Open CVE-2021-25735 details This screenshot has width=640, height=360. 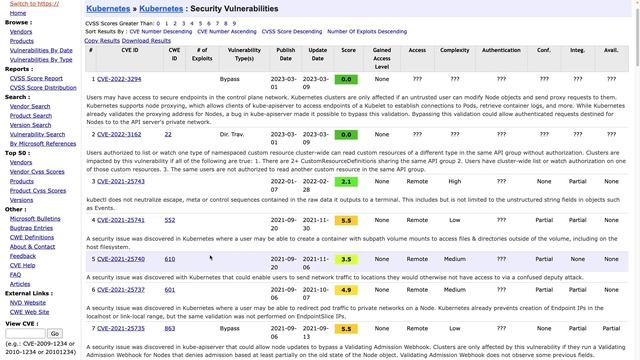coord(121,329)
